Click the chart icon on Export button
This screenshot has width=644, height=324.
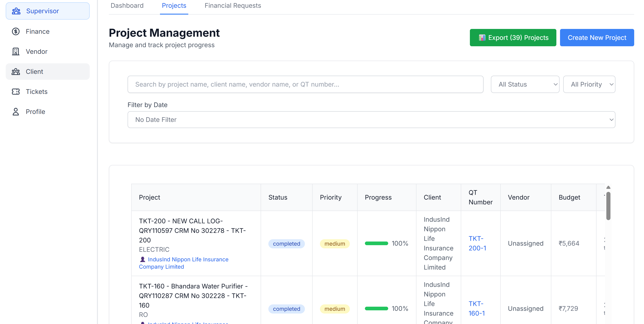coord(482,38)
